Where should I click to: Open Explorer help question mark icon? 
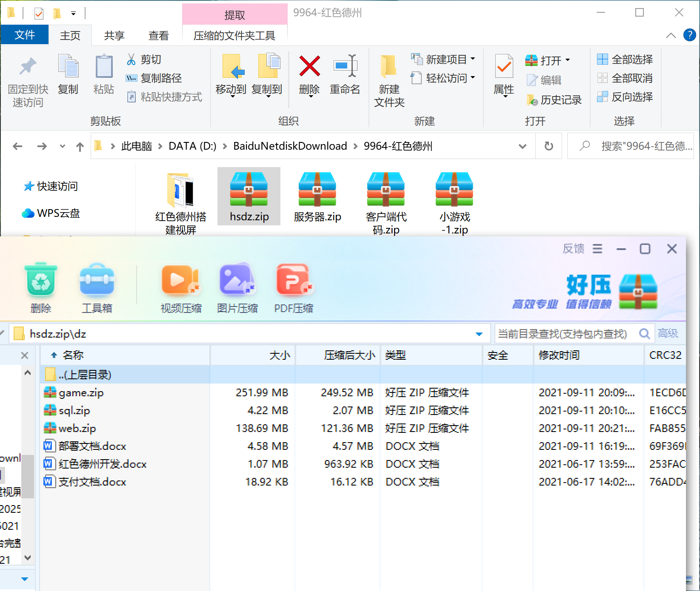(x=689, y=35)
